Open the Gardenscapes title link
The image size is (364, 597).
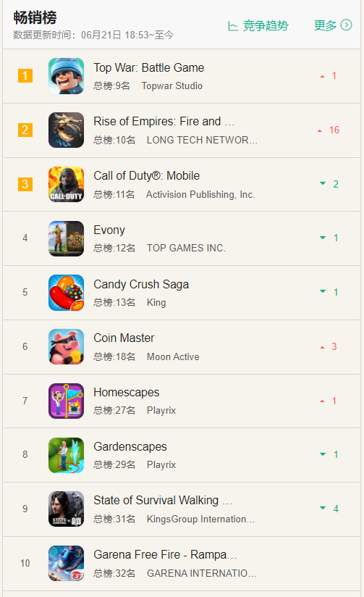[130, 446]
